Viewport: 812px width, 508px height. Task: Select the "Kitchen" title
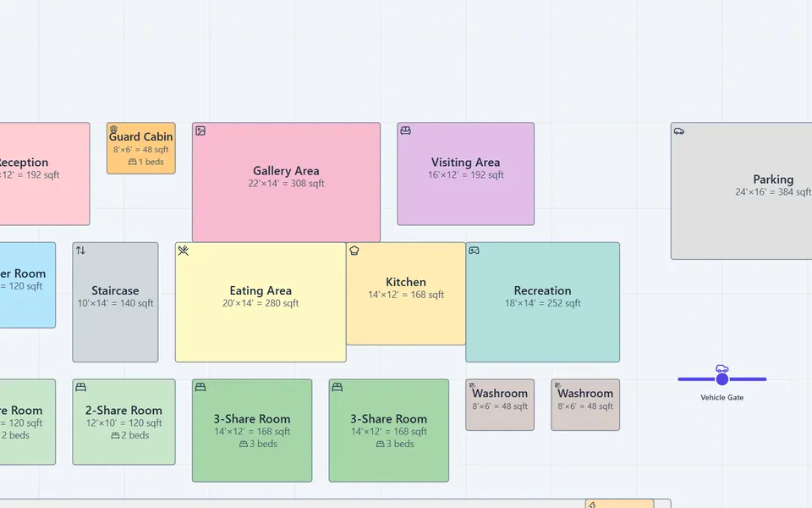[405, 283]
